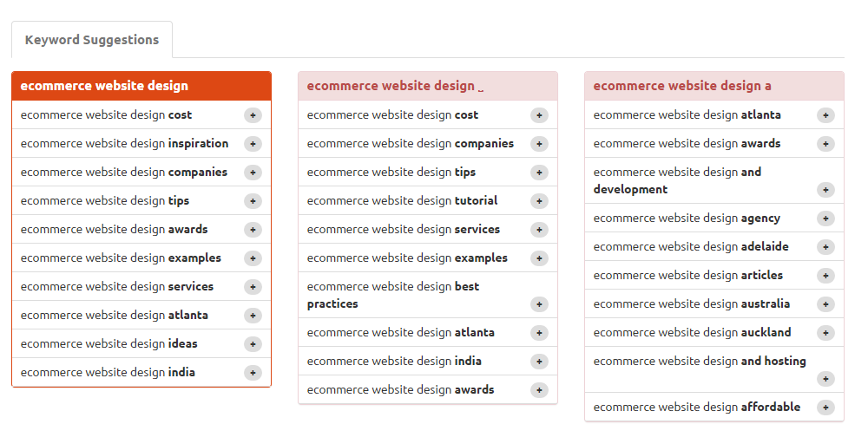Image resolution: width=868 pixels, height=437 pixels.
Task: Choose 'ecommerce website design services' in middle column
Action: tap(403, 229)
